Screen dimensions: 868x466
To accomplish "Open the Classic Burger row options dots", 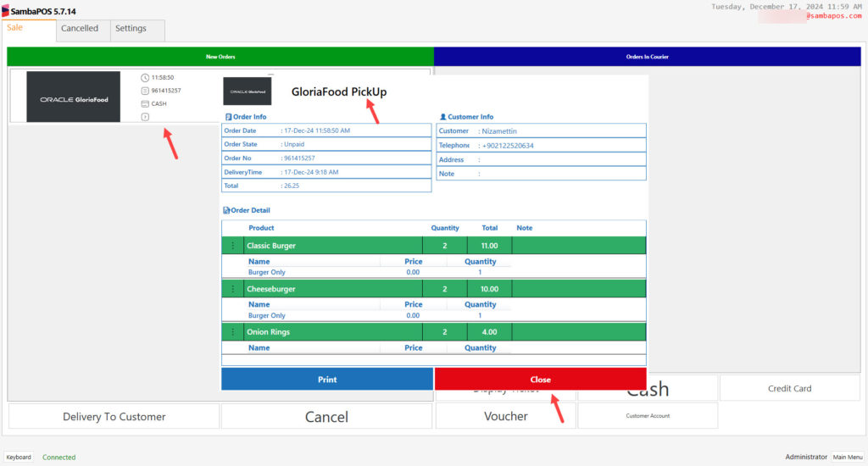I will (232, 245).
